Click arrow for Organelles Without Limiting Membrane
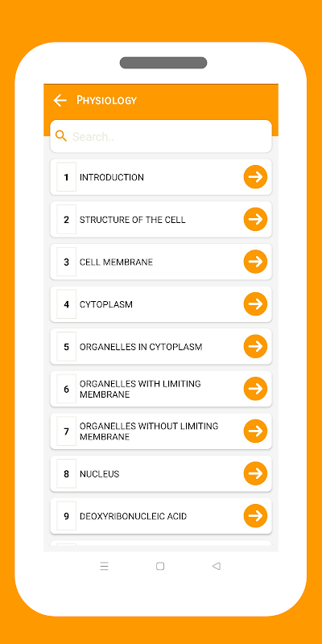This screenshot has height=644, width=322. [x=255, y=431]
